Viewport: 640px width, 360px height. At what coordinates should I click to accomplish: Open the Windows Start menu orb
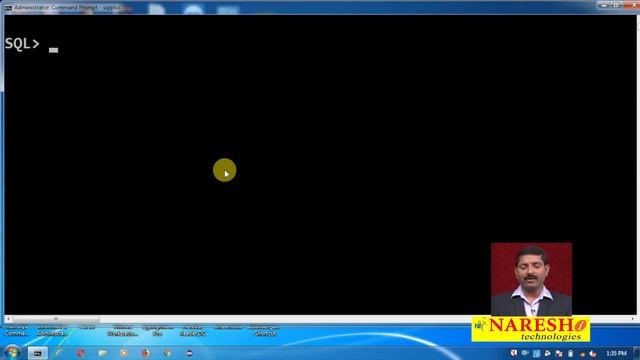click(11, 353)
